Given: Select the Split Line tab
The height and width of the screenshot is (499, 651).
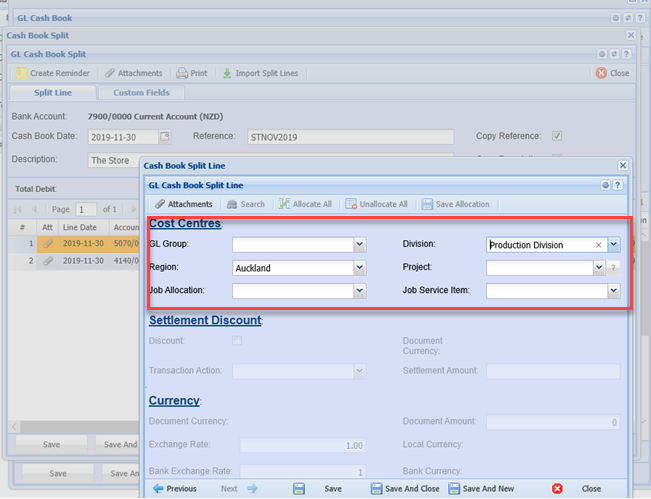Looking at the screenshot, I should tap(51, 93).
